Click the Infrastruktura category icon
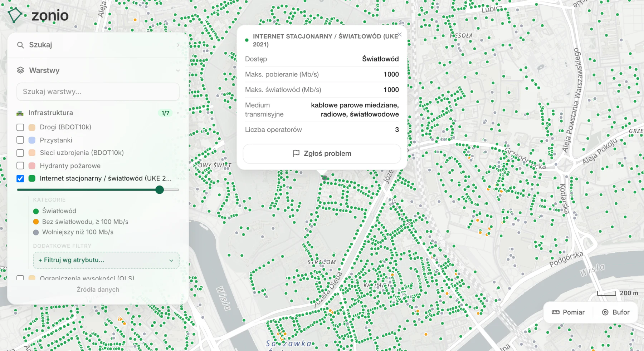The image size is (644, 351). tap(20, 113)
